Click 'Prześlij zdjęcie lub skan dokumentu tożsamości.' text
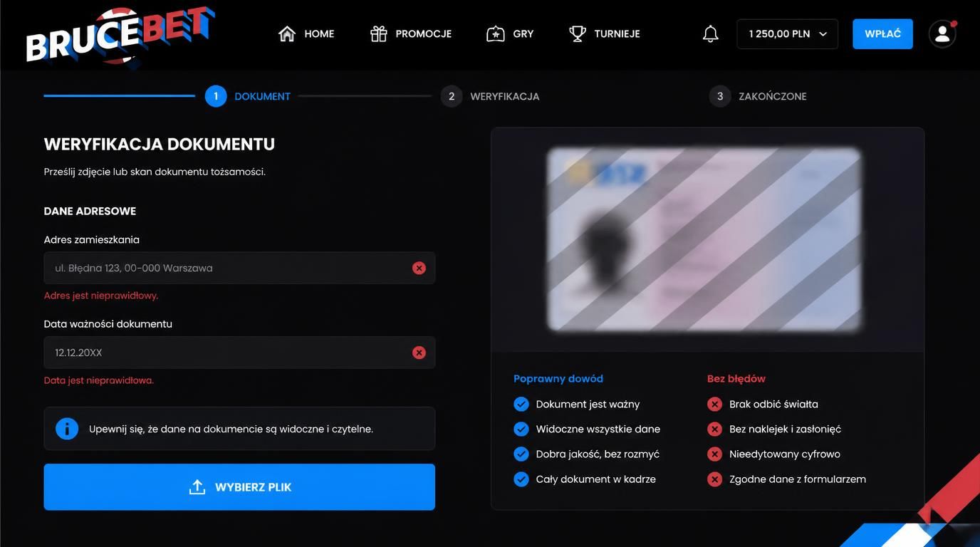Screen dimensions: 980x547 (155, 172)
